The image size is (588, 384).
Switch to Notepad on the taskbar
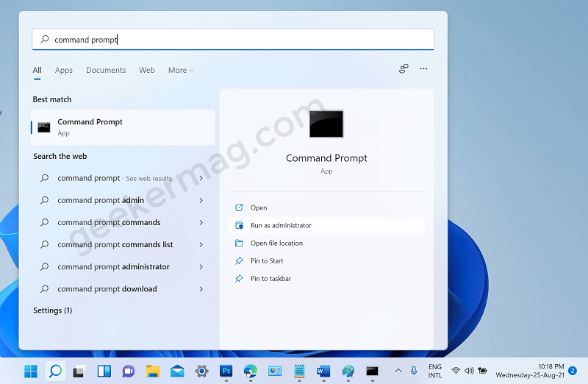[x=299, y=371]
